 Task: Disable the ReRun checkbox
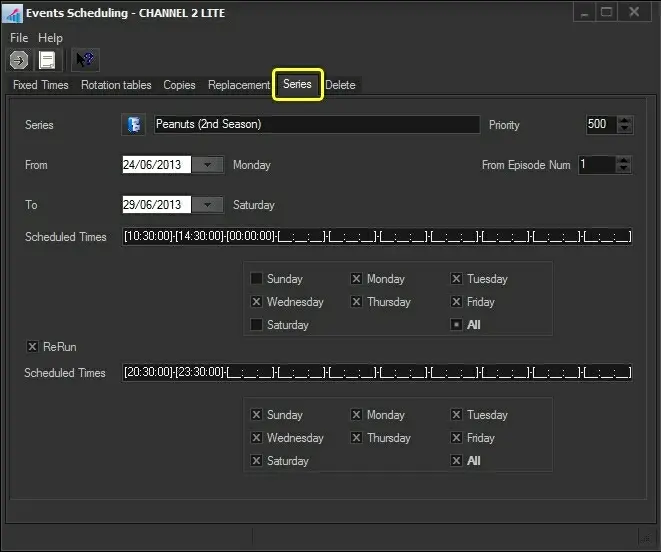(33, 347)
